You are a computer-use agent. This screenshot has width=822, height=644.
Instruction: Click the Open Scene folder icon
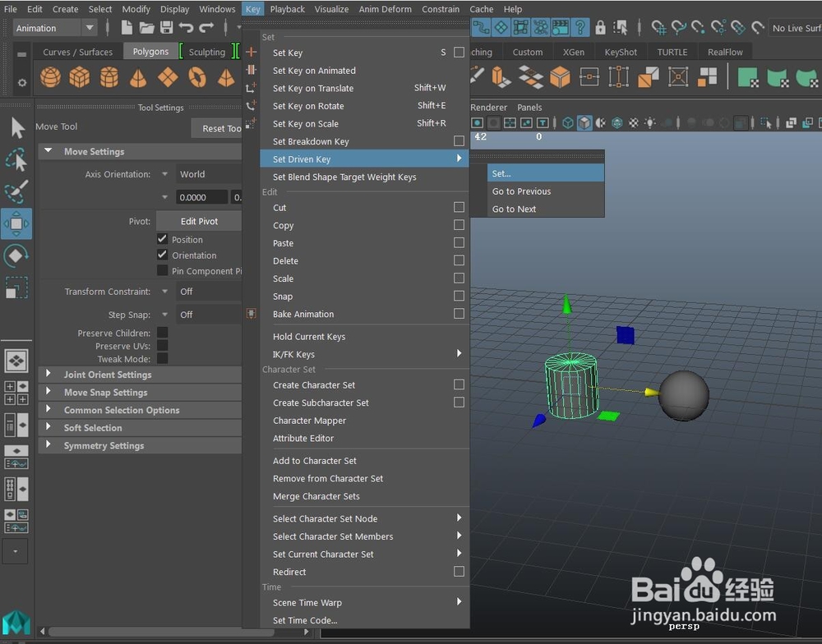pos(147,27)
